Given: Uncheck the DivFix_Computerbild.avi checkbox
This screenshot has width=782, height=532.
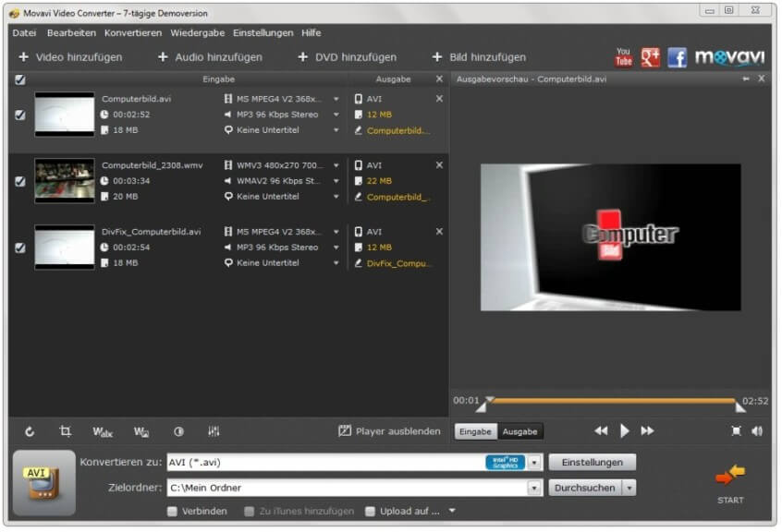Looking at the screenshot, I should coord(20,248).
